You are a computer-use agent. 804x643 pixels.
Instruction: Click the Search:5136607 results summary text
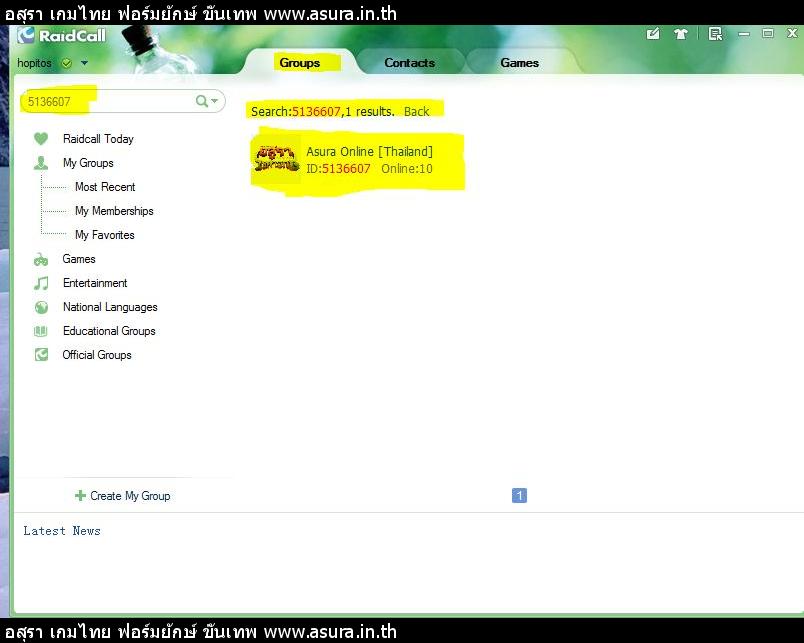323,111
